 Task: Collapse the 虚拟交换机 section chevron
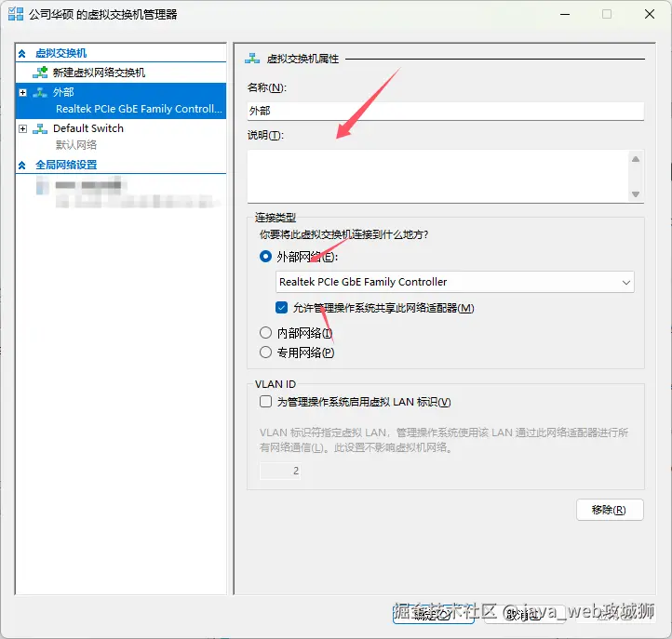tap(22, 54)
